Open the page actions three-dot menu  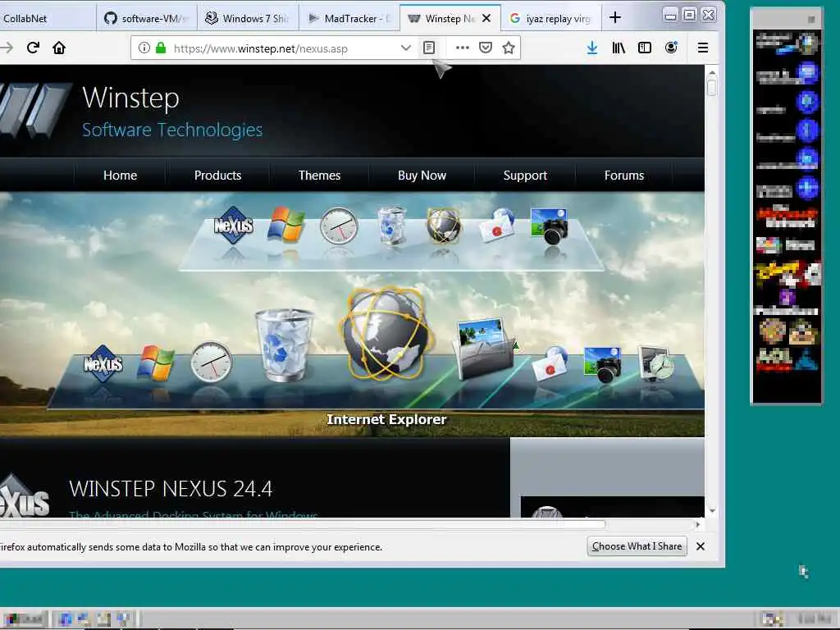[463, 48]
